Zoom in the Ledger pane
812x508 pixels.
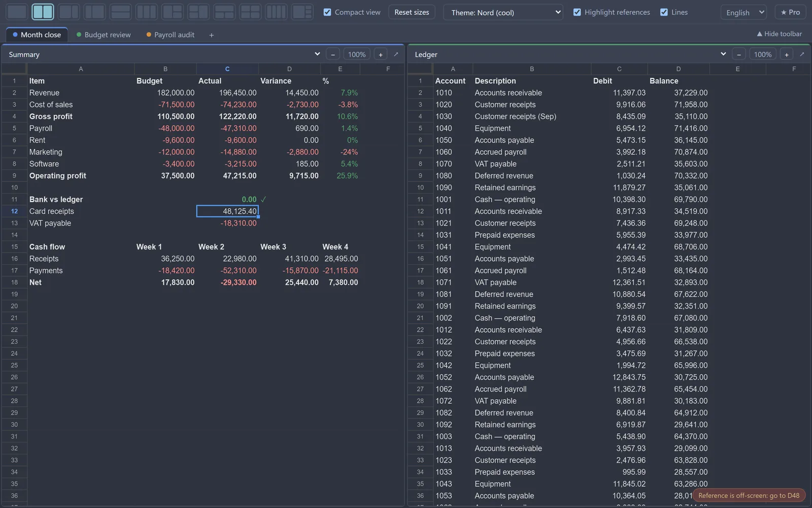click(787, 54)
